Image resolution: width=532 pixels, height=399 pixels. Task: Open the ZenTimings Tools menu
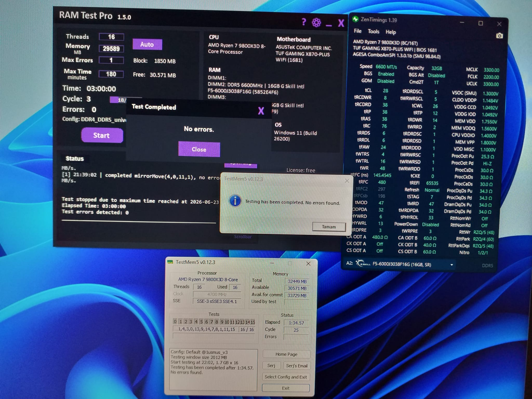pos(374,31)
